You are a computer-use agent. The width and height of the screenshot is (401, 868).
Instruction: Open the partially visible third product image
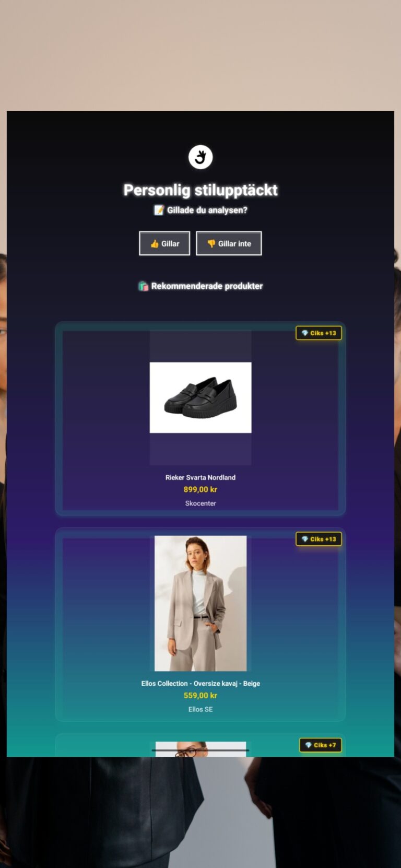point(200,749)
